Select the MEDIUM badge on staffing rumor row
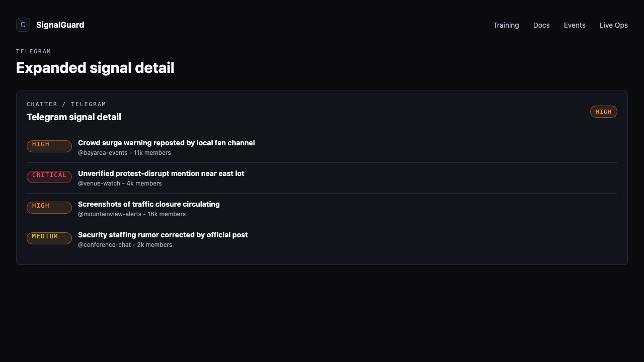 click(49, 238)
